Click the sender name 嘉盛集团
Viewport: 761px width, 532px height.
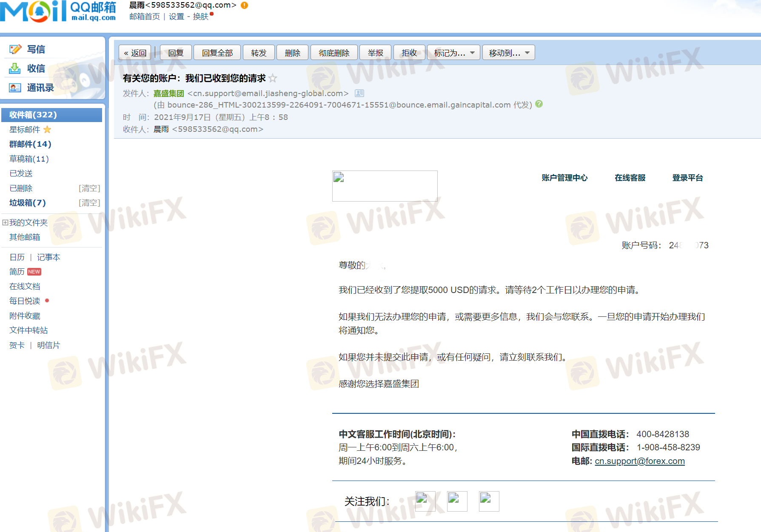(169, 93)
